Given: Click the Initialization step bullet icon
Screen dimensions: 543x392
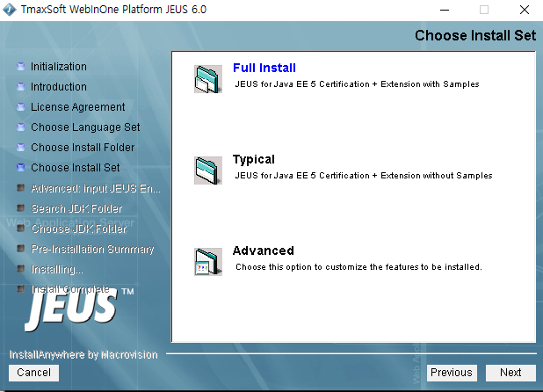Looking at the screenshot, I should pyautogui.click(x=21, y=67).
